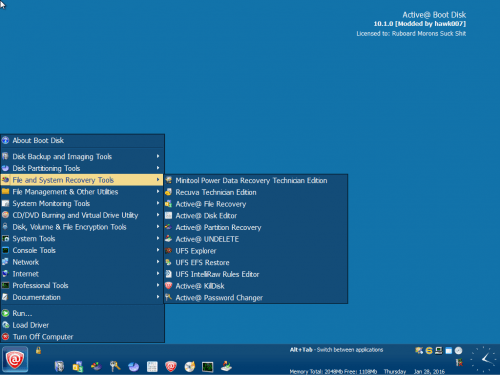Image resolution: width=500 pixels, height=375 pixels.
Task: Expand the Disk Backup and Imaging Tools arrow
Action: (158, 156)
